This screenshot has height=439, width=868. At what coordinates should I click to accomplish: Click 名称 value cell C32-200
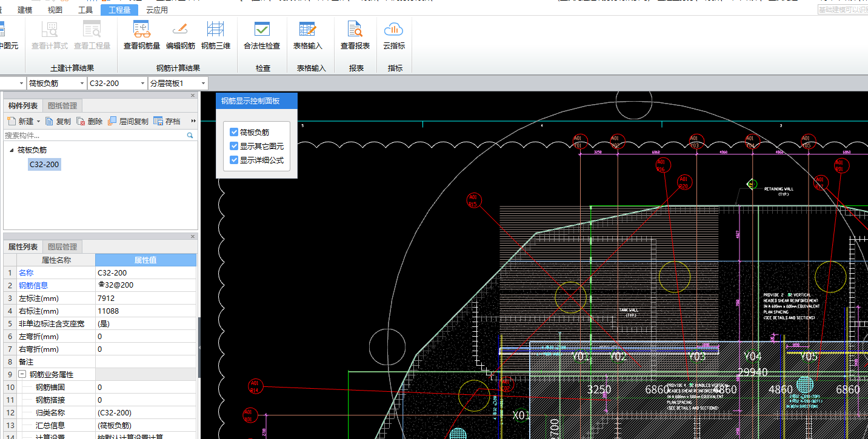[x=146, y=272]
